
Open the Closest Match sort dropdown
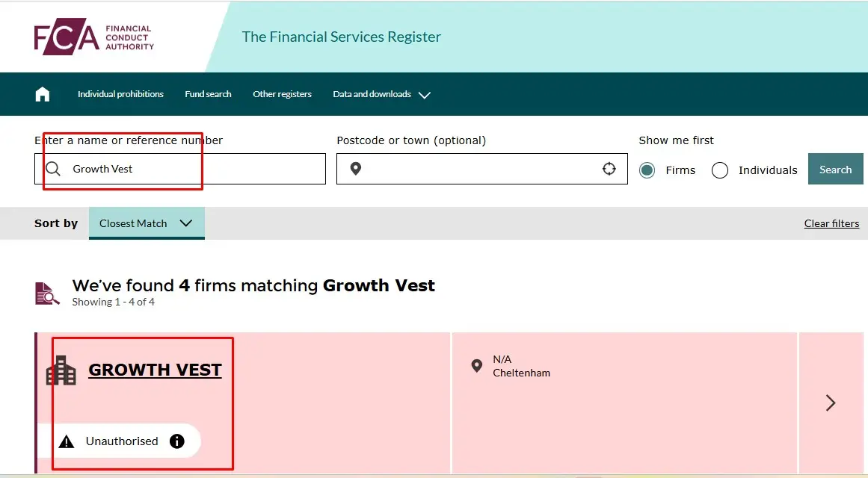point(147,223)
